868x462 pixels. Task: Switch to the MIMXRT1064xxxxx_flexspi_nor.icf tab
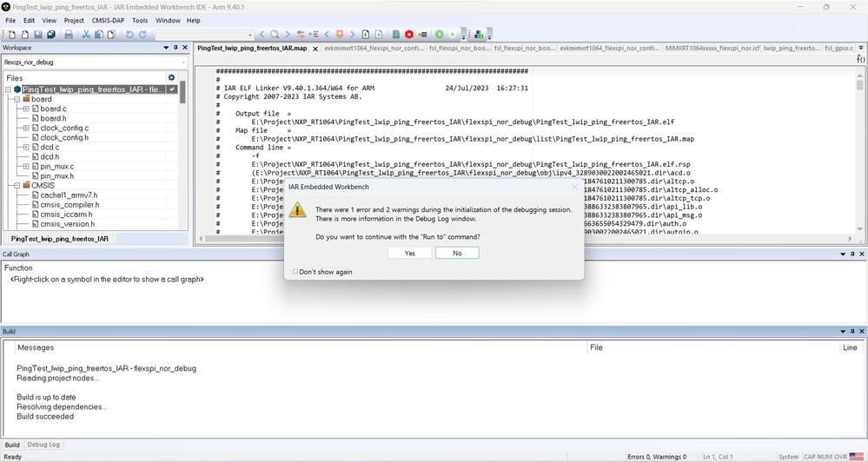click(x=712, y=48)
